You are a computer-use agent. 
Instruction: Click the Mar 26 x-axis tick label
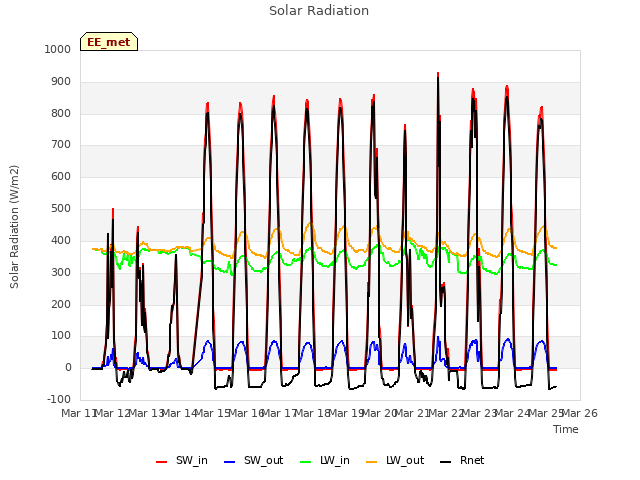[x=580, y=413]
